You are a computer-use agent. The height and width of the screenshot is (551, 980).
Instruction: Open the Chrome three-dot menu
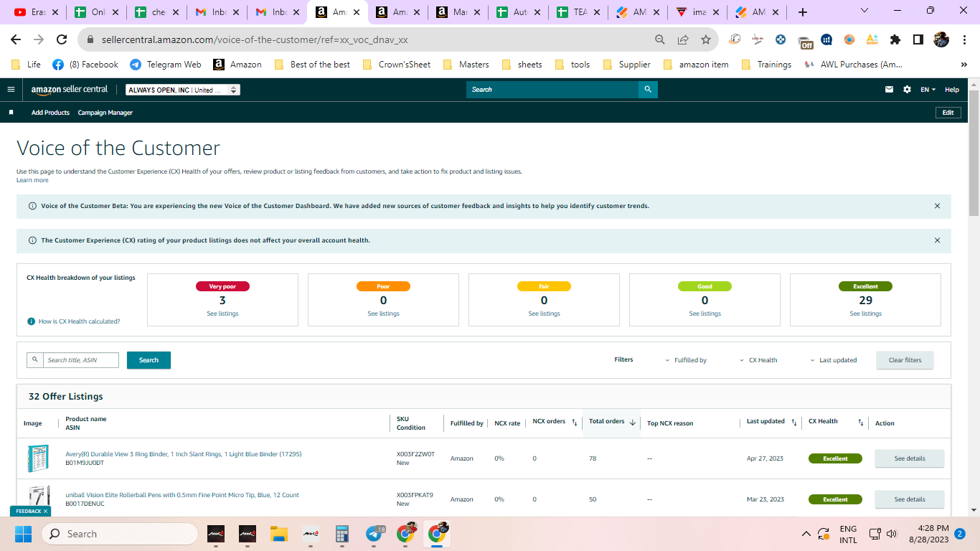click(x=964, y=39)
